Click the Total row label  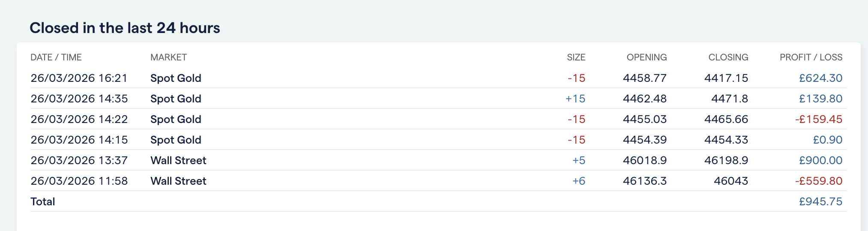[x=43, y=201]
